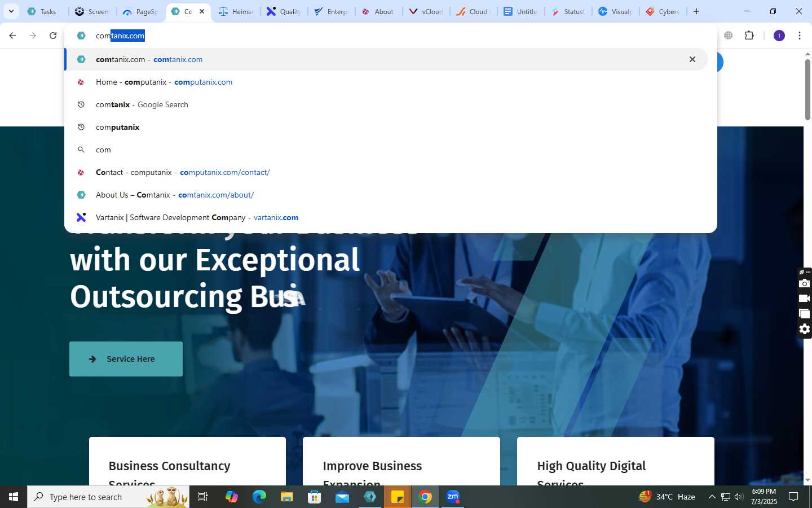
Task: Switch to the Status tab
Action: coord(568,11)
